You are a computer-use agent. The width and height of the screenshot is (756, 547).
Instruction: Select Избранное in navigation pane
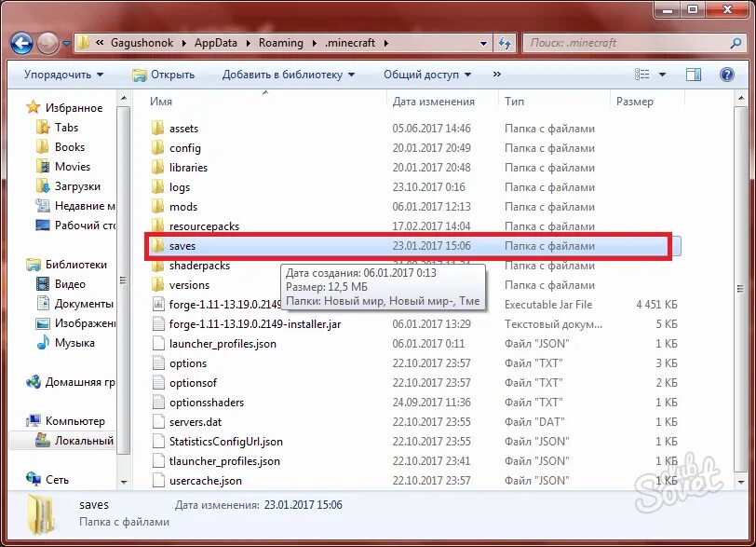click(x=65, y=107)
